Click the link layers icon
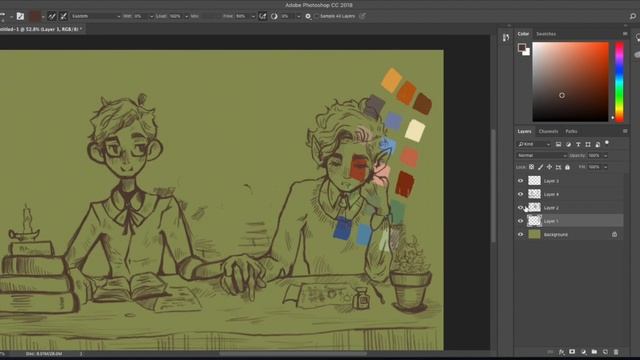The image size is (640, 360). pyautogui.click(x=550, y=352)
